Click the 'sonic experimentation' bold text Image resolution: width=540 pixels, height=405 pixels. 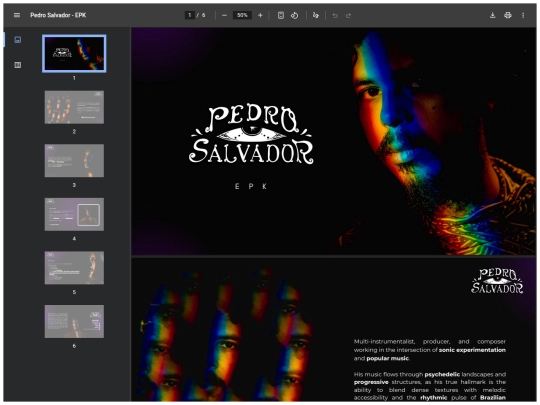click(472, 350)
